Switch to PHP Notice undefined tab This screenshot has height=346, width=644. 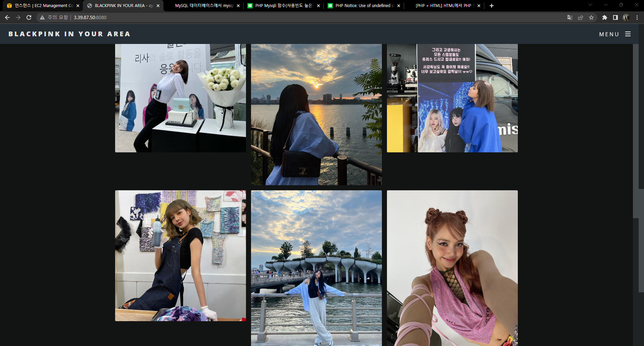(x=363, y=6)
